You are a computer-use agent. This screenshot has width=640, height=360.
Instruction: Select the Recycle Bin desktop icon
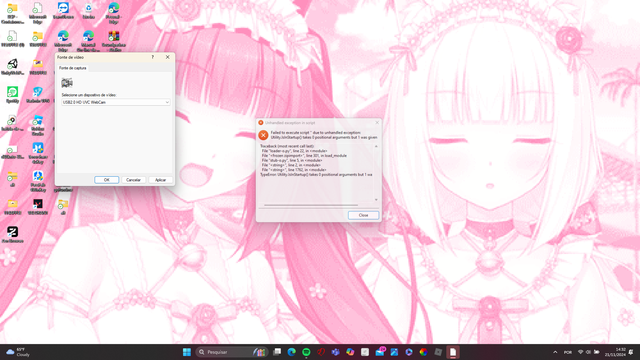pos(89,11)
